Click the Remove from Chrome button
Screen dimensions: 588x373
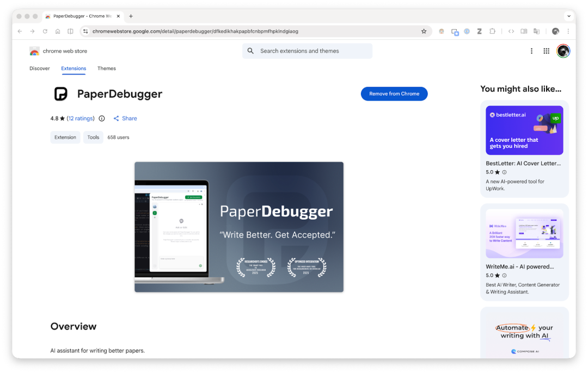[394, 94]
